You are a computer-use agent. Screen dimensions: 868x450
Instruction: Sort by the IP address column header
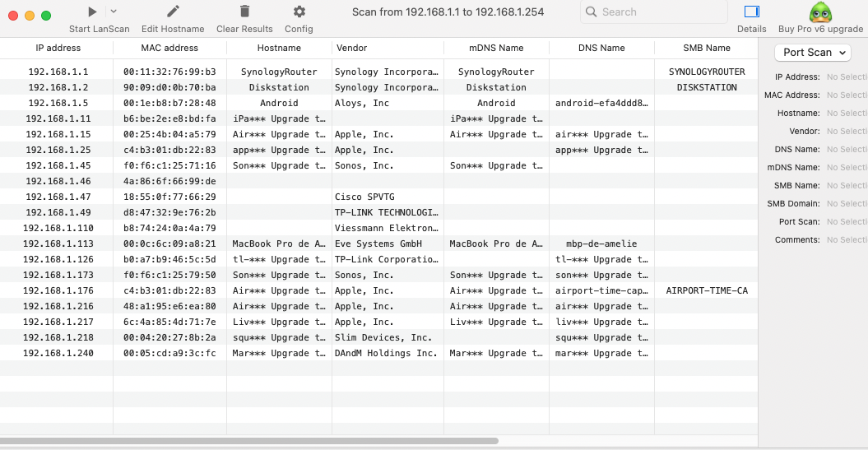(58, 49)
